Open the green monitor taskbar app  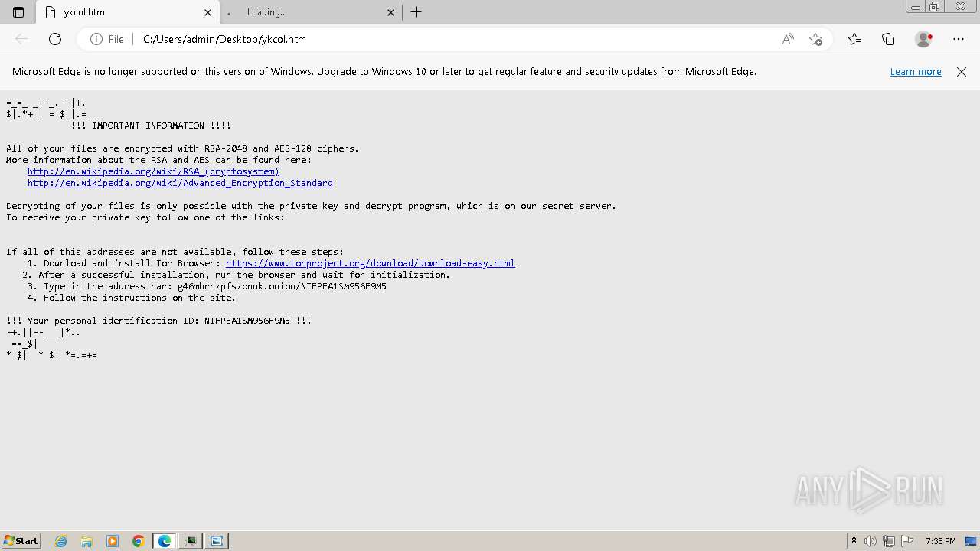tap(190, 541)
